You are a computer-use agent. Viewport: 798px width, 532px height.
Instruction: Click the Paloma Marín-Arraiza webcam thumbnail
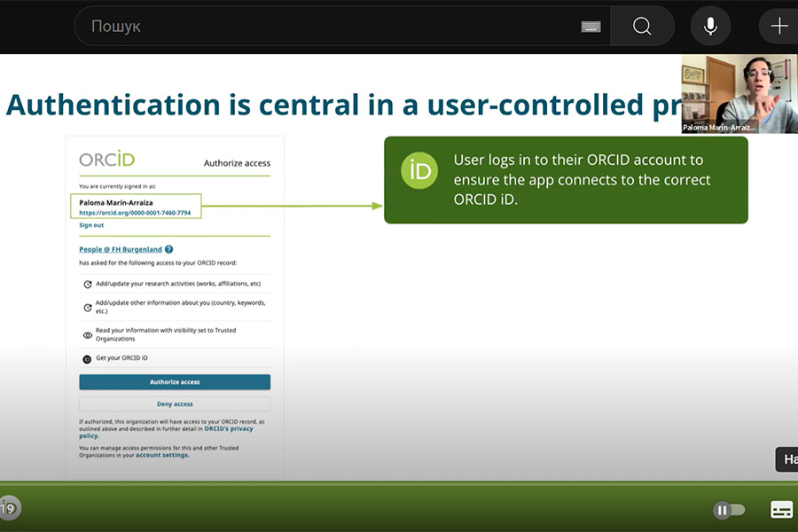coord(739,94)
